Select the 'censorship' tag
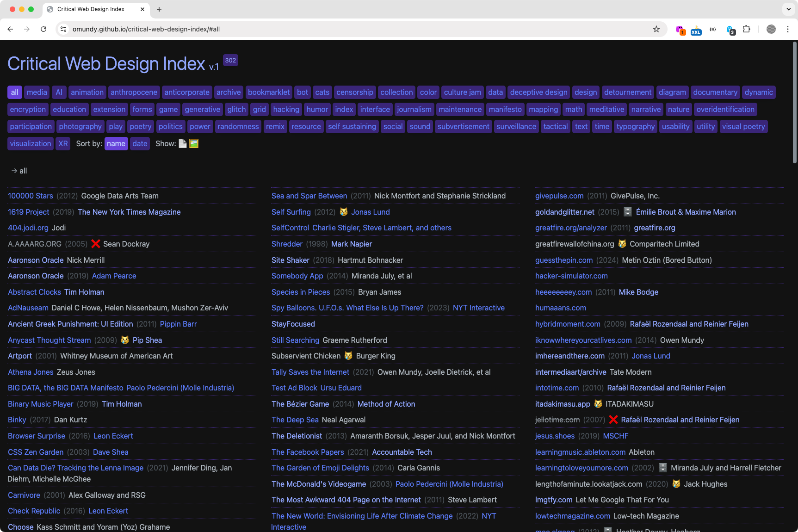 (355, 93)
